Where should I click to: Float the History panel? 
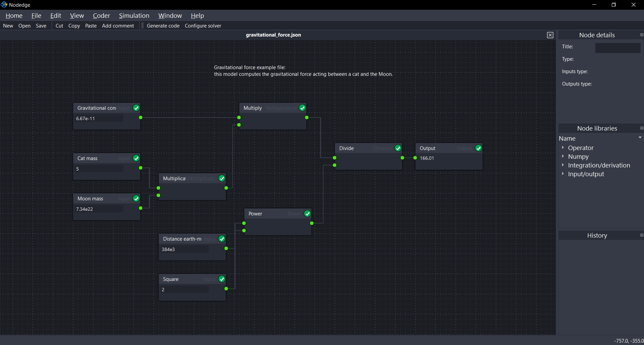[642, 235]
